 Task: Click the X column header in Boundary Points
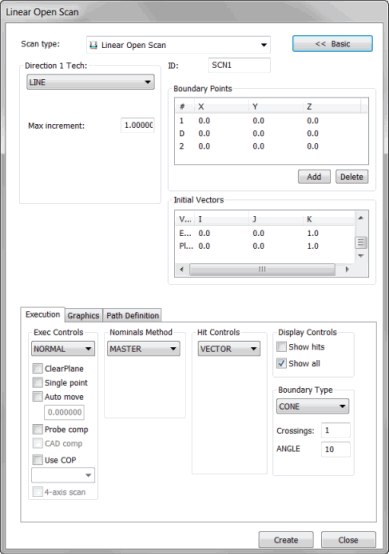221,107
